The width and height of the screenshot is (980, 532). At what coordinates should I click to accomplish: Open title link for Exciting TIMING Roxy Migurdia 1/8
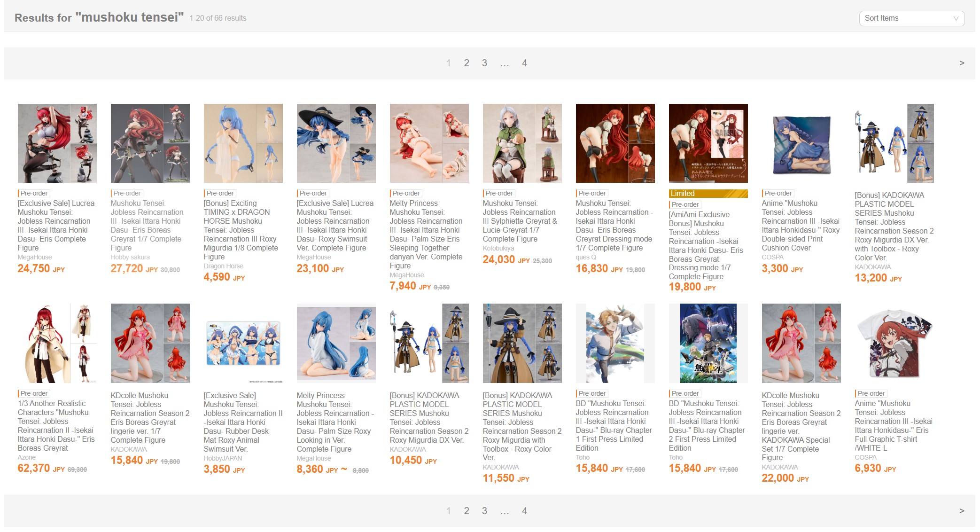(x=241, y=230)
